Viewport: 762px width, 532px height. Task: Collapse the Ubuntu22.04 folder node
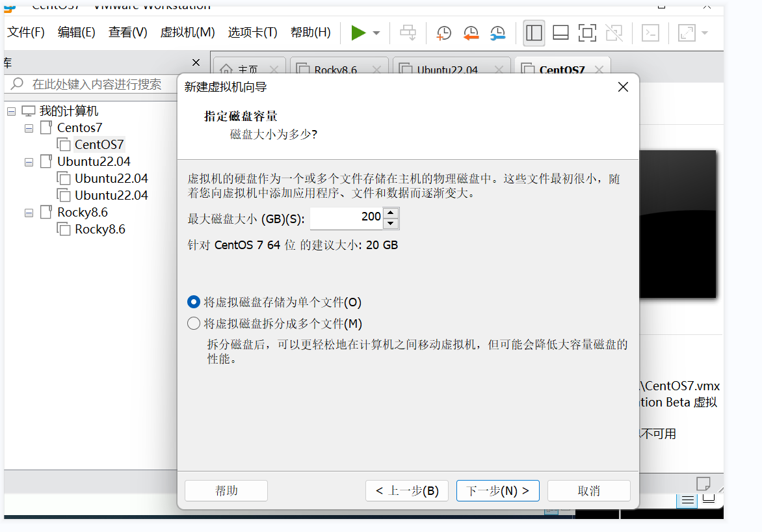click(x=29, y=162)
